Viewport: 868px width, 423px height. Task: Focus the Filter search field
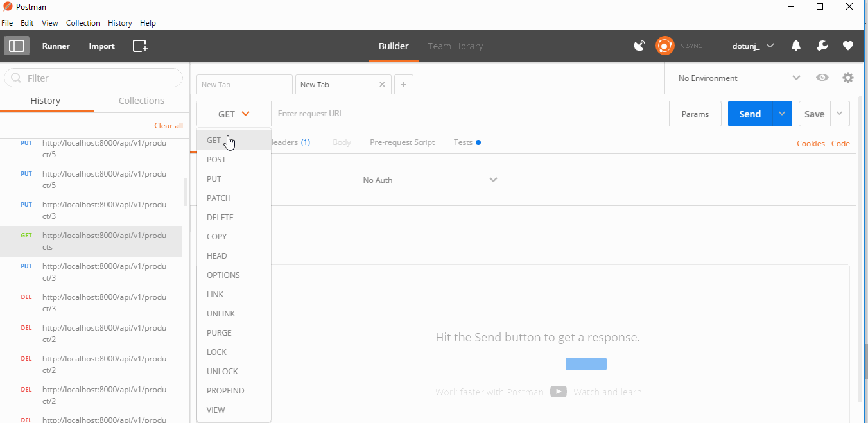coord(93,78)
